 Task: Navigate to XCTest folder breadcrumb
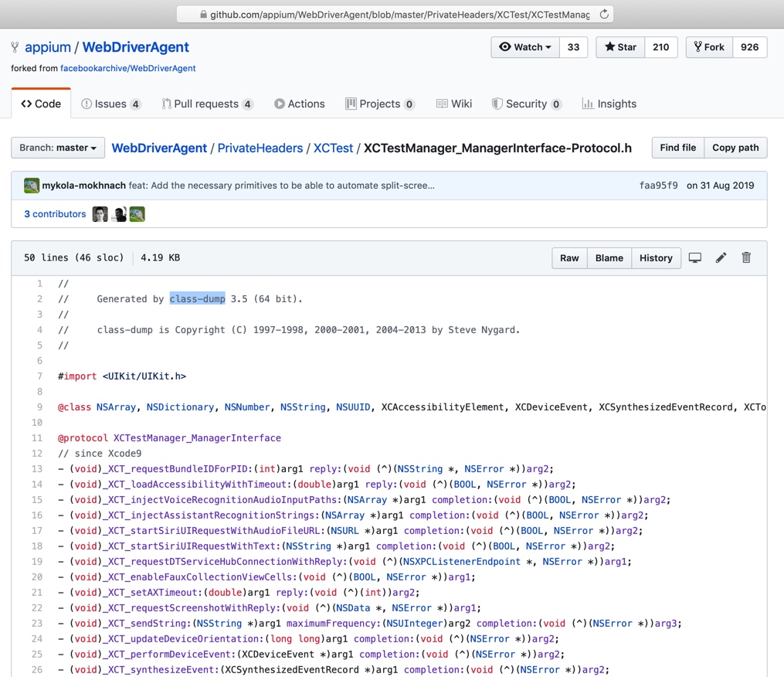333,148
